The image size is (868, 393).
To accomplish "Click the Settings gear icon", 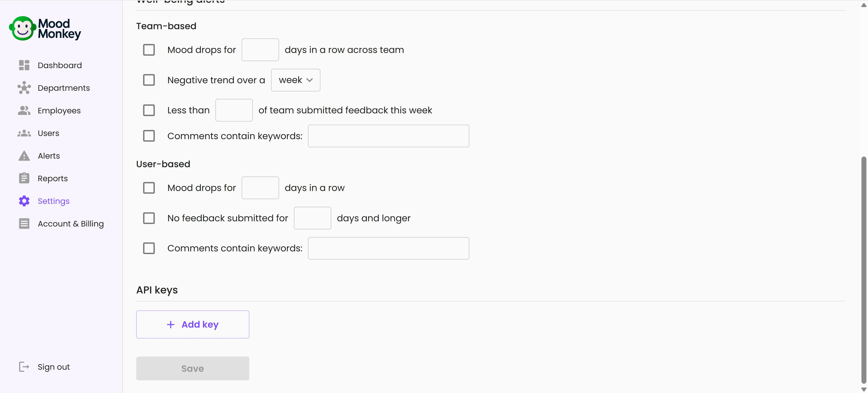I will [x=24, y=201].
